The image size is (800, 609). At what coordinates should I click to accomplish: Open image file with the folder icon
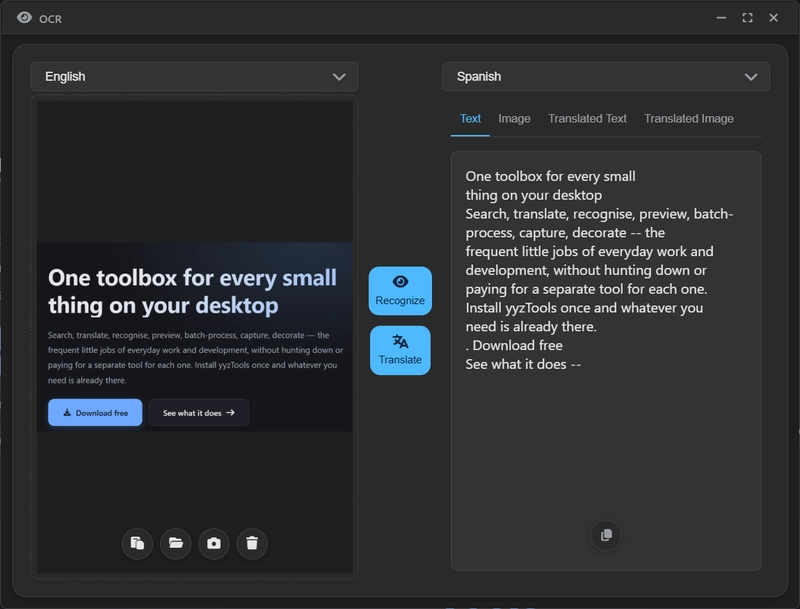176,543
